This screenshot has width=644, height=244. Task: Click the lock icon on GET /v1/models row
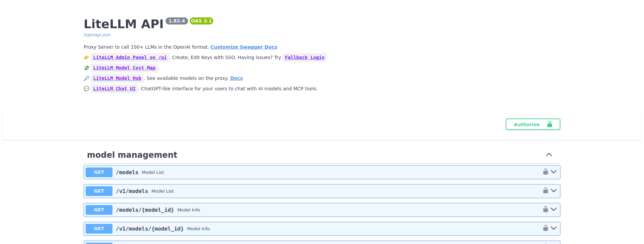546,191
